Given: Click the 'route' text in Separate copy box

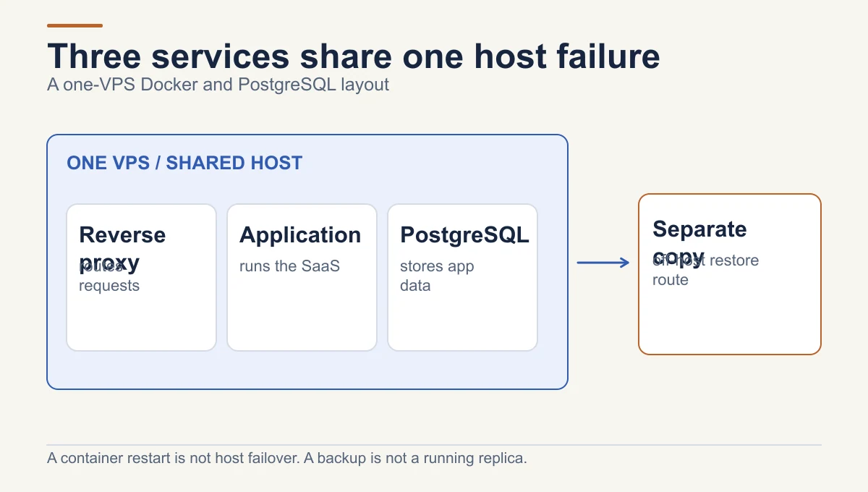Looking at the screenshot, I should point(671,280).
